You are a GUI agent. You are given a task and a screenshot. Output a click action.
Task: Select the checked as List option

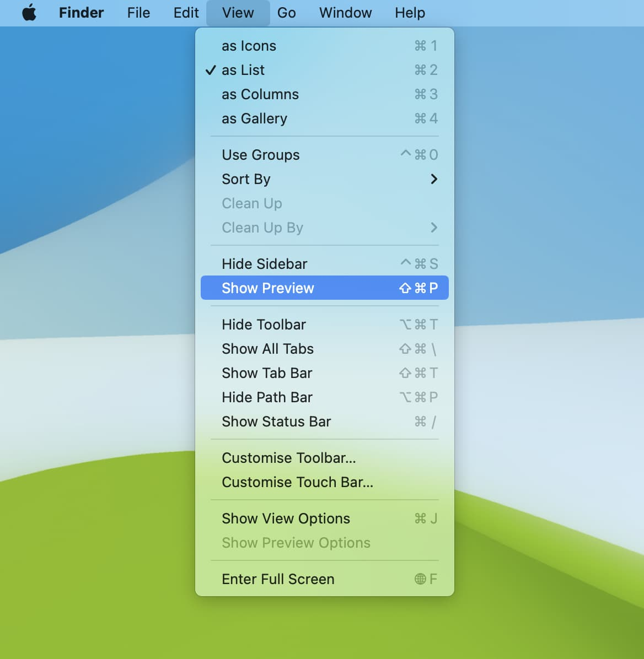coord(325,70)
